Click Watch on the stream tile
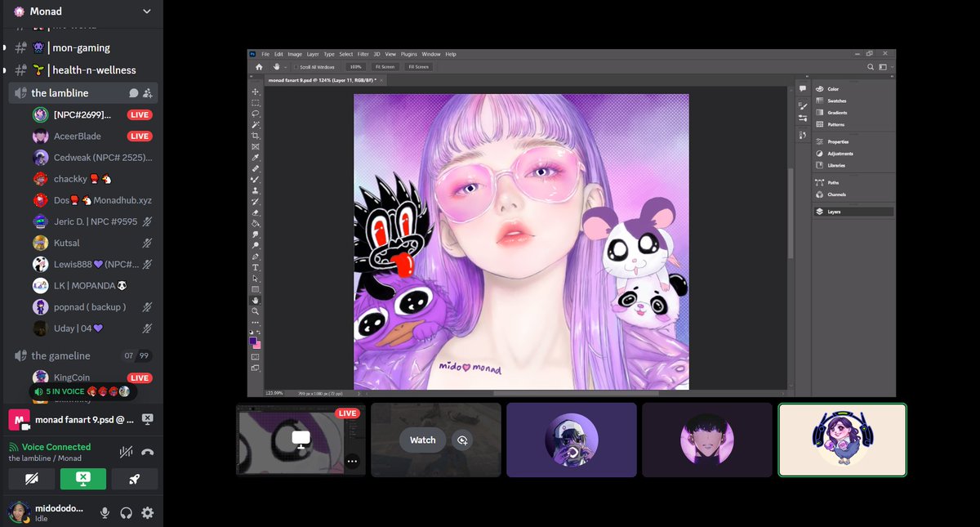Image resolution: width=980 pixels, height=527 pixels. coord(423,440)
